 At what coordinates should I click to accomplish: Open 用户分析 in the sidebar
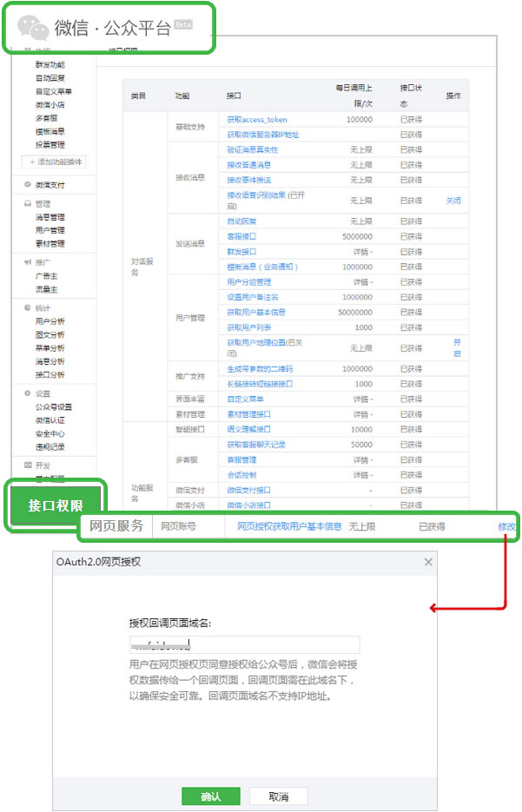pos(50,321)
